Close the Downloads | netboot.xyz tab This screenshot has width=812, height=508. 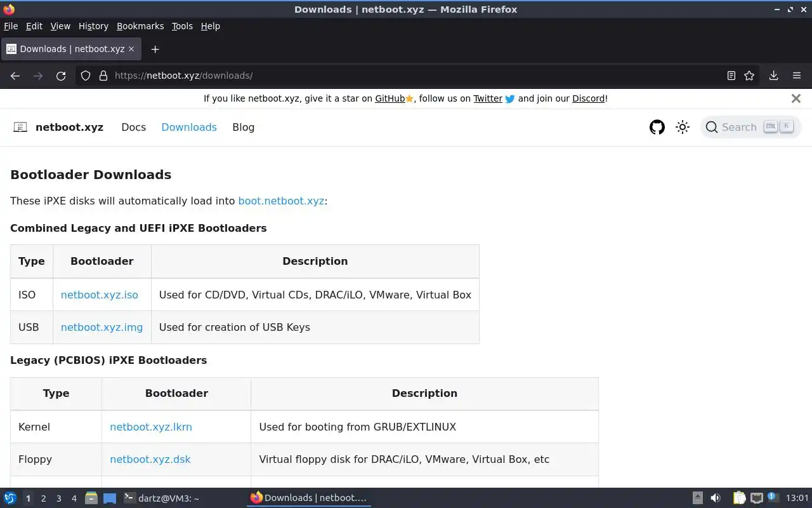tap(131, 49)
